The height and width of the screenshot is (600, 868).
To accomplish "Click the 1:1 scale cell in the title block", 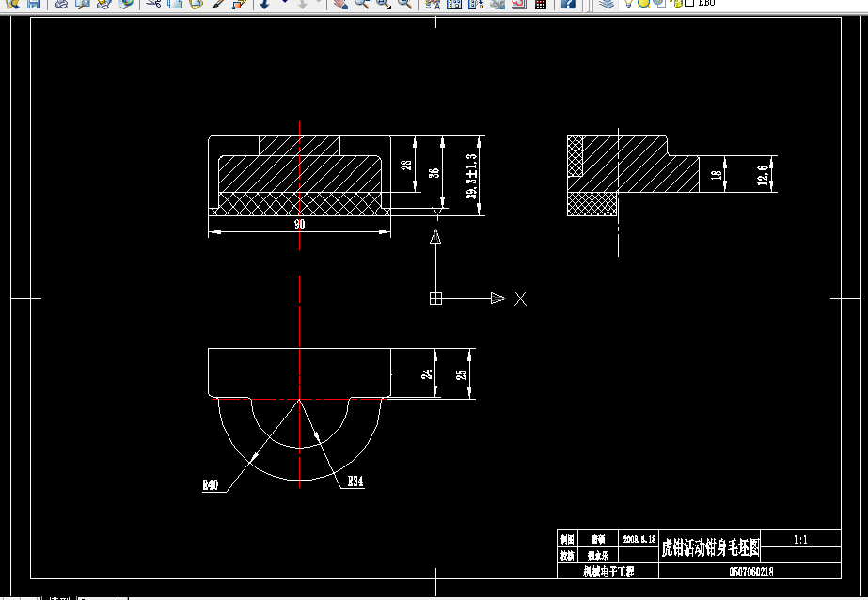I will (x=801, y=539).
